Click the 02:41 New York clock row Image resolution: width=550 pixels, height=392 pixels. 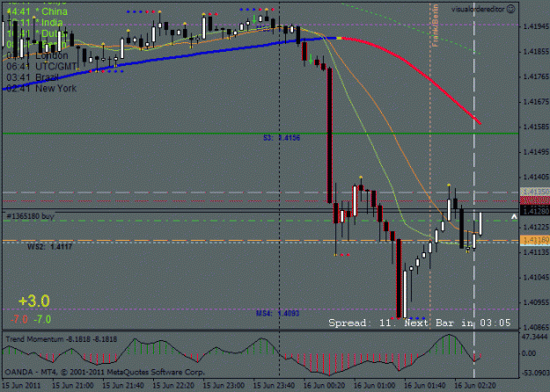click(x=41, y=88)
